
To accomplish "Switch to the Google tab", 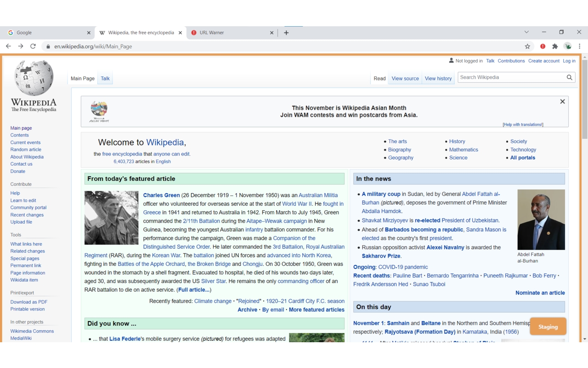I will pyautogui.click(x=48, y=33).
